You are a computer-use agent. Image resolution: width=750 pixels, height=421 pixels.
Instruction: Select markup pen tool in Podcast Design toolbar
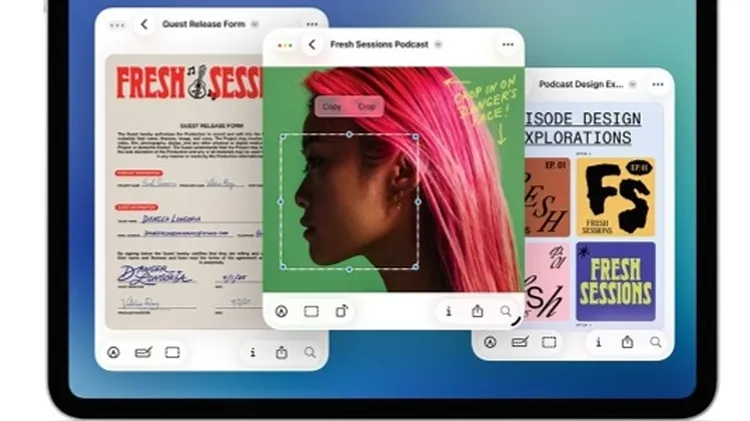click(490, 342)
